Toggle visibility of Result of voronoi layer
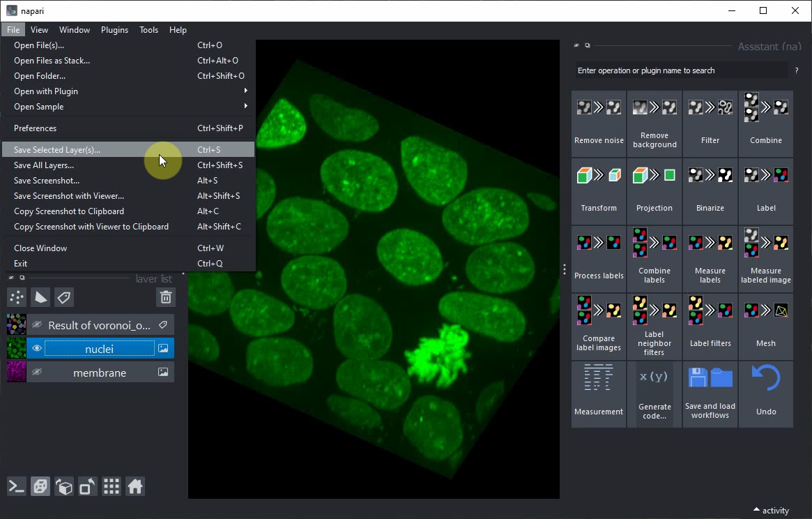 click(38, 325)
